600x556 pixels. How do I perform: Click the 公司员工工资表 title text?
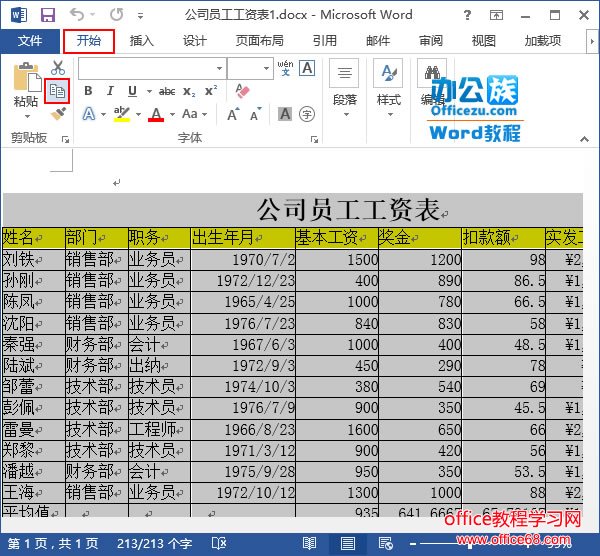348,210
